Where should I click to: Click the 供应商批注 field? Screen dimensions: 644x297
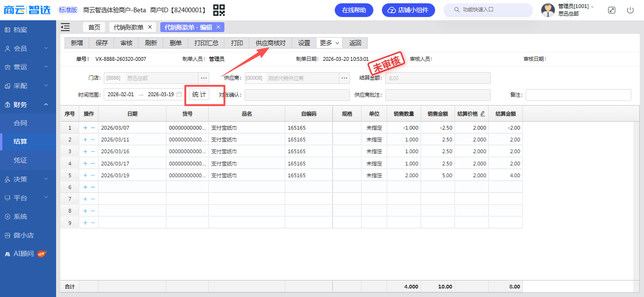(x=438, y=95)
